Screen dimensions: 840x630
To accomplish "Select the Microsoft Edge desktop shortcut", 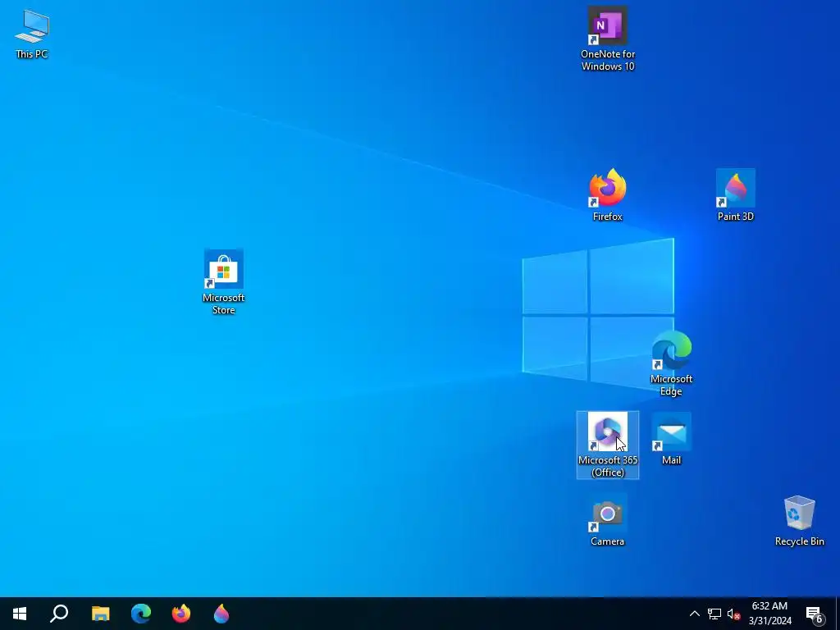I will [671, 363].
